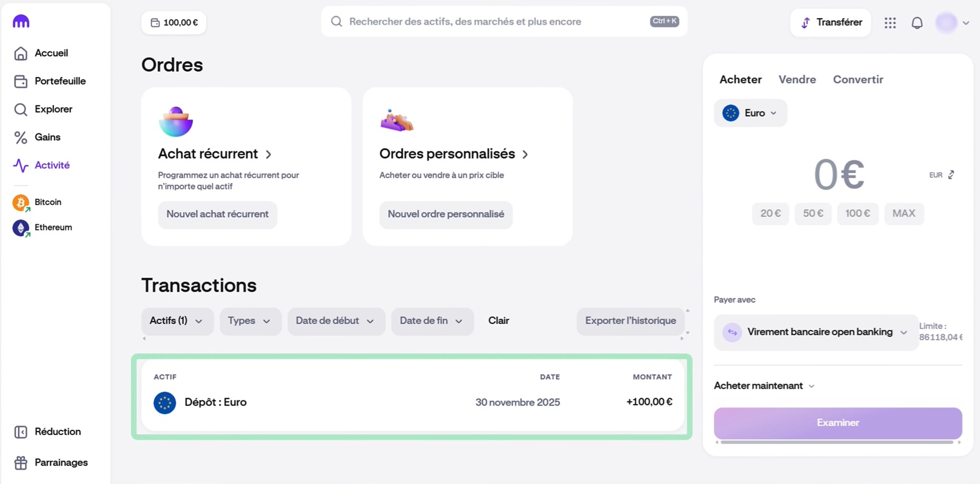Select the MAX amount preset
This screenshot has height=484, width=980.
[x=904, y=214]
